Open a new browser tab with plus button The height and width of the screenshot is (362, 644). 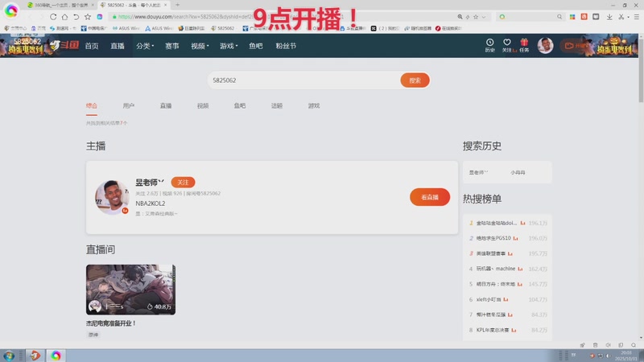(177, 5)
